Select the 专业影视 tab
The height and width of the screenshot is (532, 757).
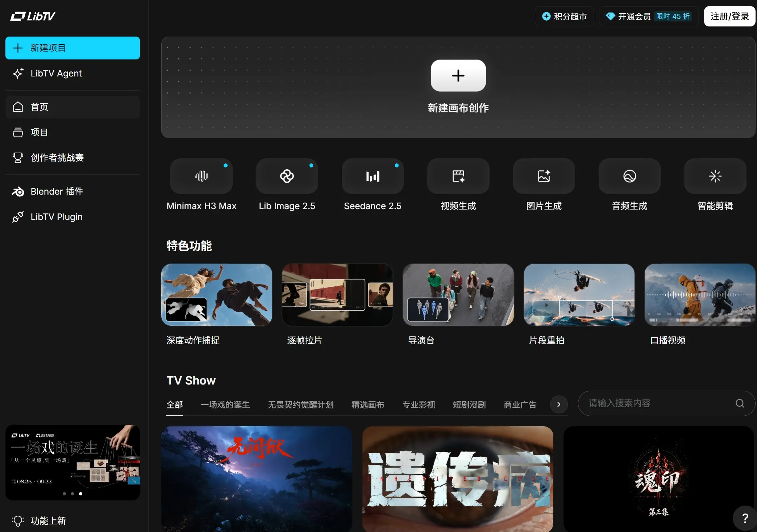419,405
